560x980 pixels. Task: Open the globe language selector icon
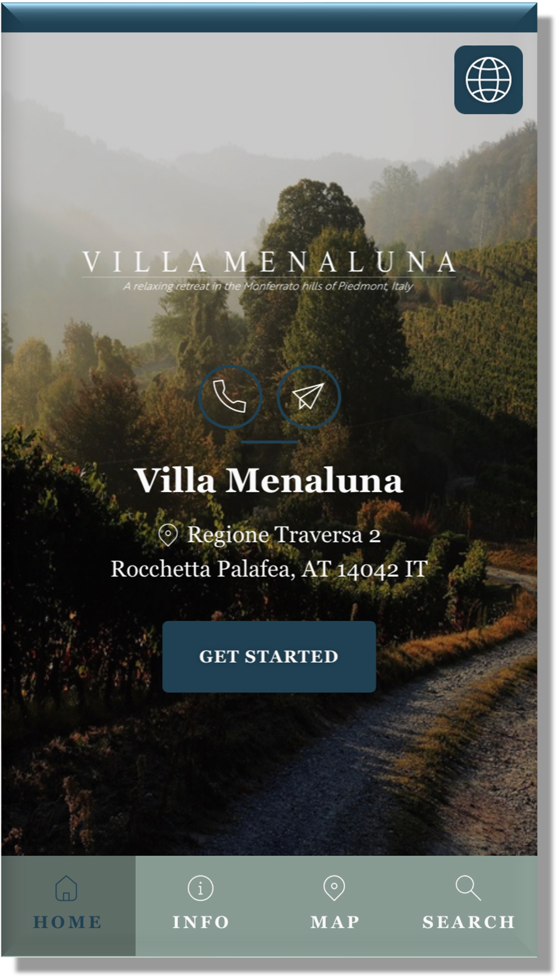[x=488, y=80]
